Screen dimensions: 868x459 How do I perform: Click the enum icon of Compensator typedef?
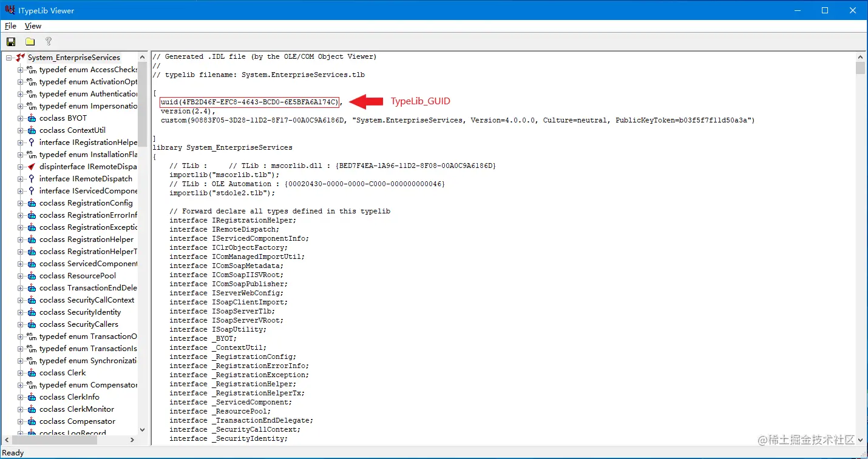pyautogui.click(x=32, y=385)
